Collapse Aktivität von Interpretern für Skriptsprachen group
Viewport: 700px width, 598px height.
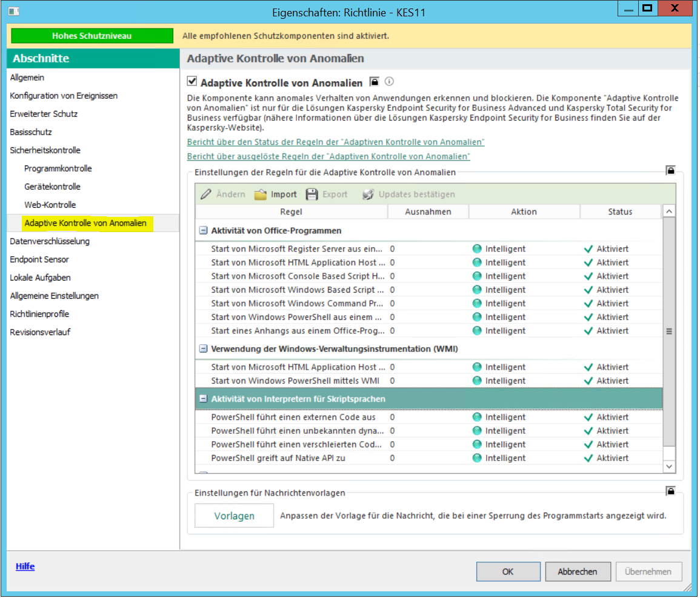(203, 399)
